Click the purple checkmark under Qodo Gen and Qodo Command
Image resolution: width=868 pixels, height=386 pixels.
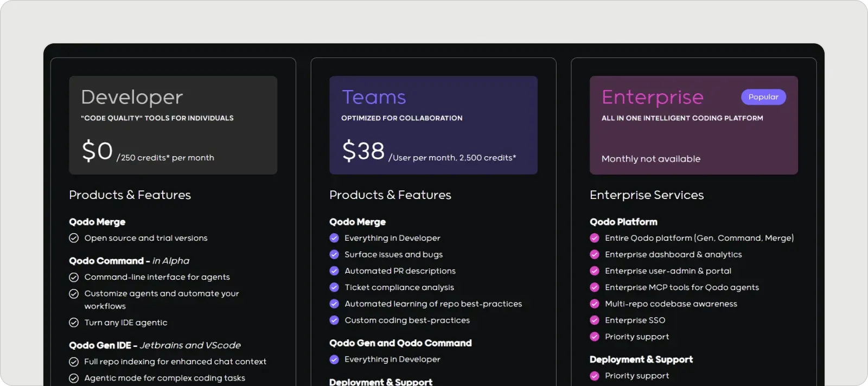(x=334, y=359)
